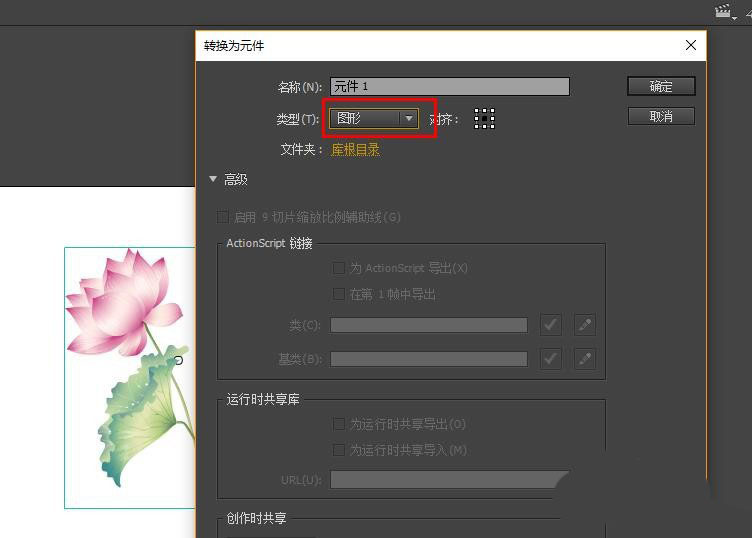Check 为运行时共享导出 option
Image resolution: width=752 pixels, height=538 pixels.
point(339,424)
